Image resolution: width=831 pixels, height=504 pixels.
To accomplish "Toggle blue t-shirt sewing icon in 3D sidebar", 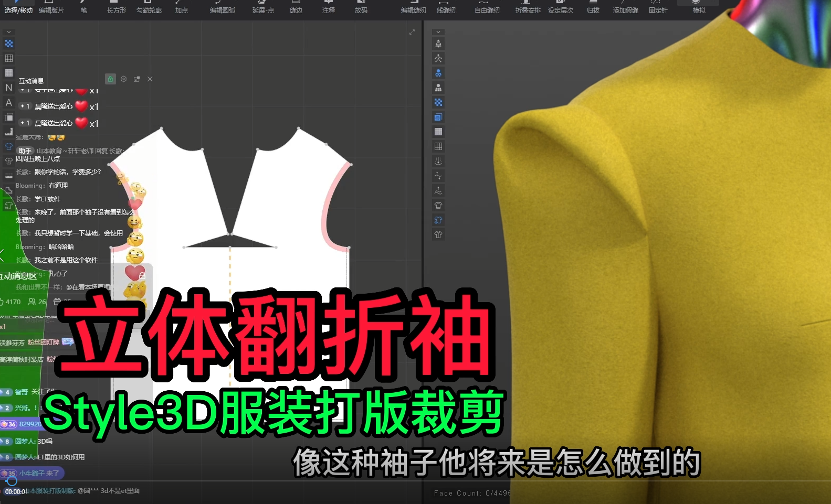I will pyautogui.click(x=438, y=220).
